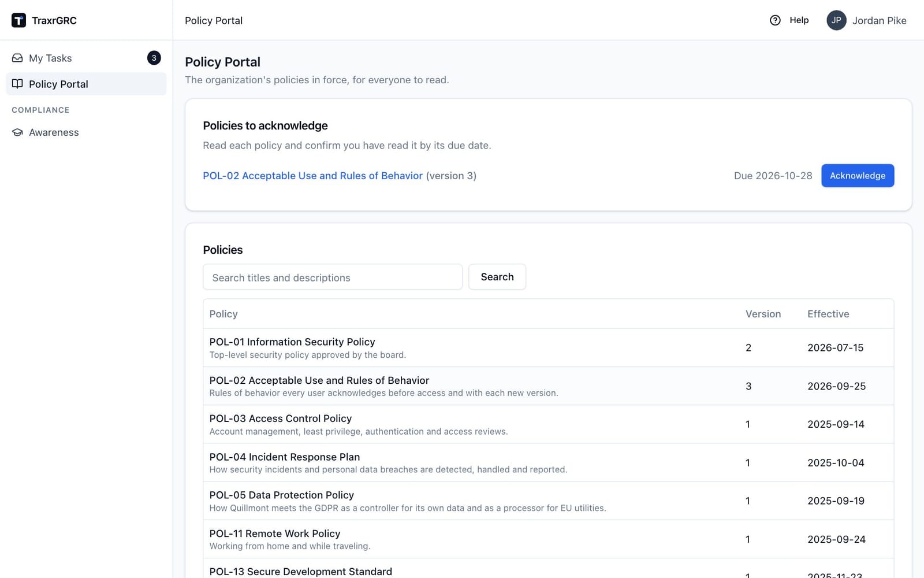924x578 pixels.
Task: Open the POL-05 Data Protection Policy row
Action: pos(549,501)
